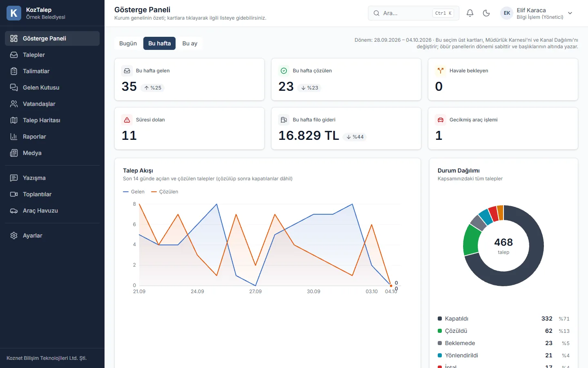The height and width of the screenshot is (368, 588).
Task: Click the Medya newspaper icon
Action: pos(14,153)
